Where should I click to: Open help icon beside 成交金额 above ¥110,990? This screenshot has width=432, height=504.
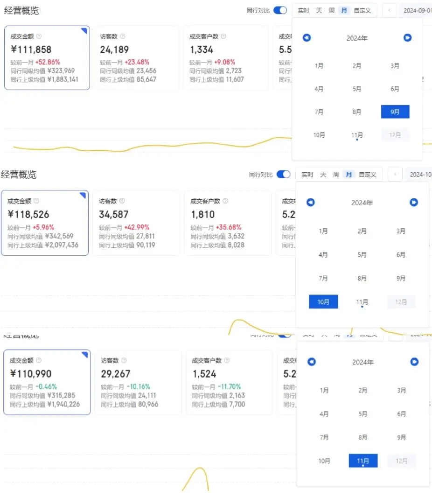39,360
